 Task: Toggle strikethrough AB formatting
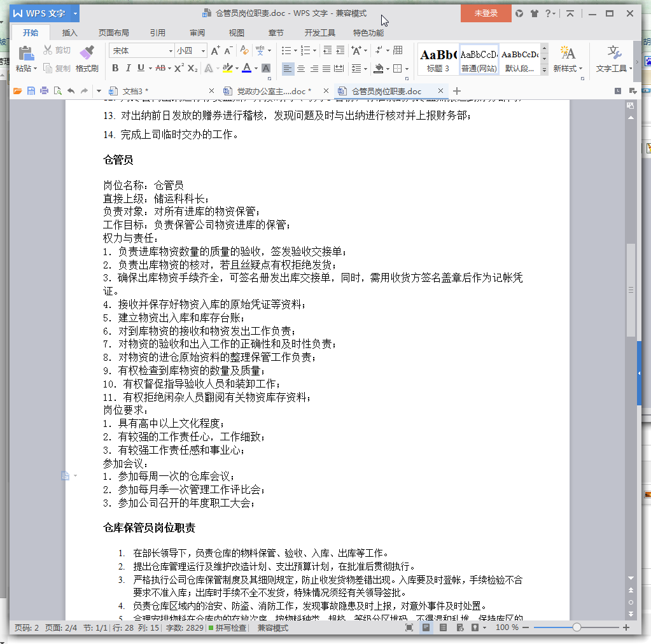[160, 68]
